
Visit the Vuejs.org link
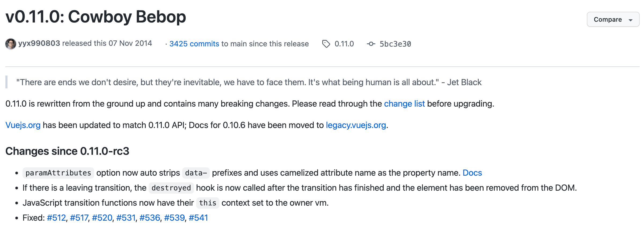[23, 125]
